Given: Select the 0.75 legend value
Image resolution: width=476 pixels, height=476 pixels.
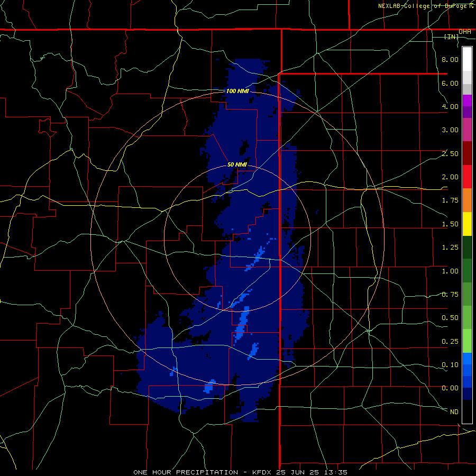Looking at the screenshot, I should click(x=450, y=295).
